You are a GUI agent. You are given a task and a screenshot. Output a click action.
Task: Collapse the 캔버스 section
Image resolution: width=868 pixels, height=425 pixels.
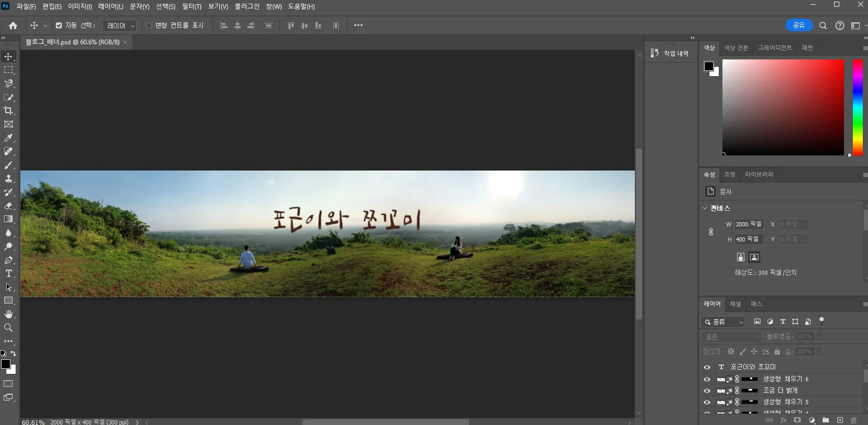pyautogui.click(x=705, y=208)
